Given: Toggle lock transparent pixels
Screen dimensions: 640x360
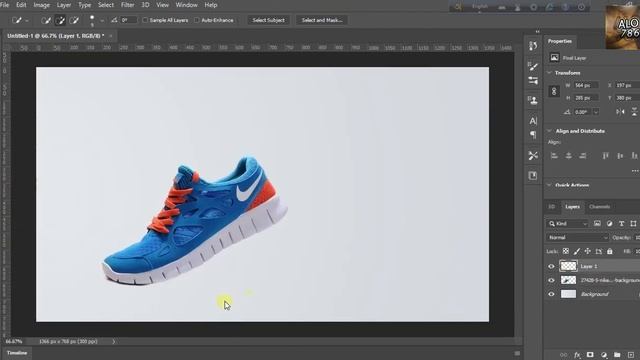Looking at the screenshot, I should [x=566, y=251].
